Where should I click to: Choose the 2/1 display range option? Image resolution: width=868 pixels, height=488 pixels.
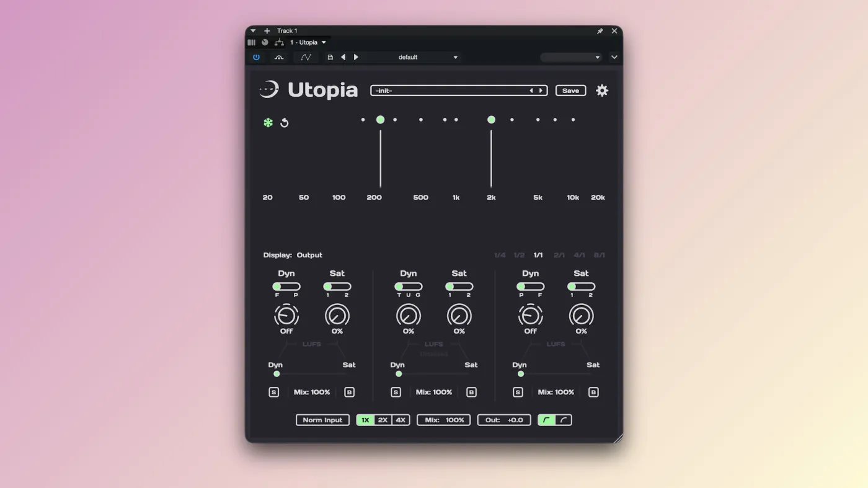[x=559, y=255]
